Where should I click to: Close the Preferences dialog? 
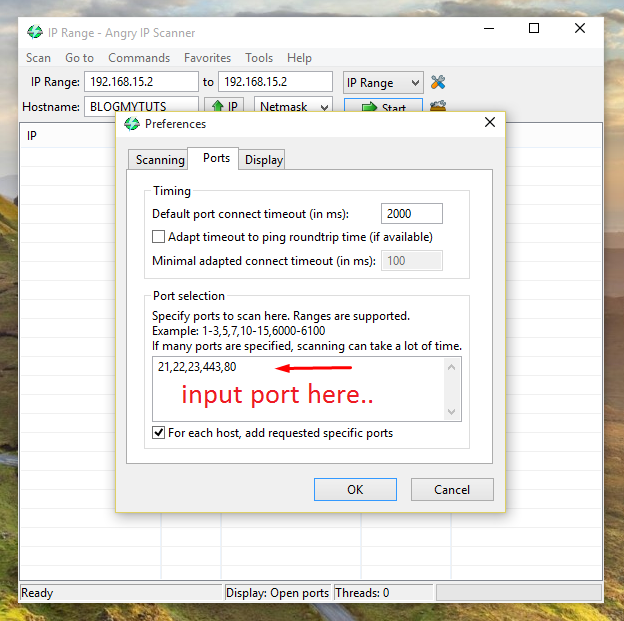tap(490, 122)
